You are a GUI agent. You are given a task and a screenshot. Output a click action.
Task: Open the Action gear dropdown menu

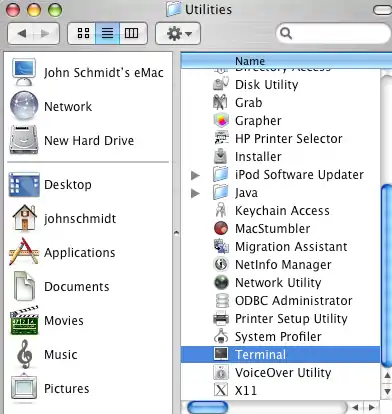coord(178,33)
